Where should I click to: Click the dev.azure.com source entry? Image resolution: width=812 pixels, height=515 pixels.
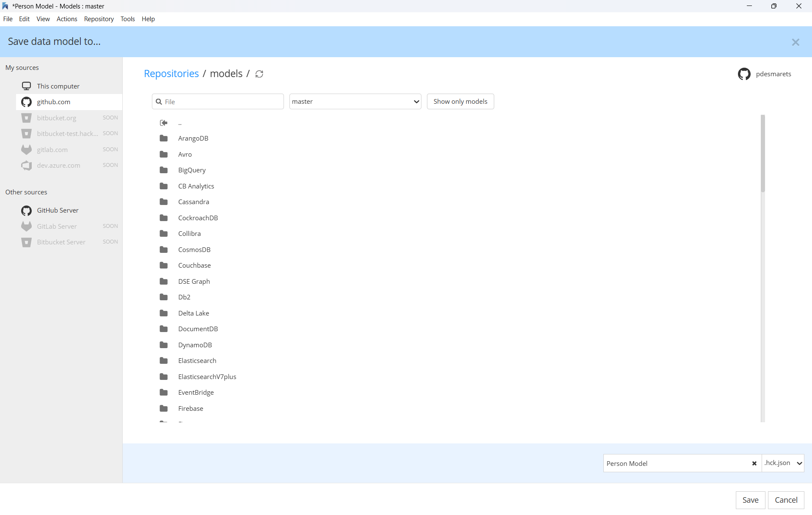(69, 166)
